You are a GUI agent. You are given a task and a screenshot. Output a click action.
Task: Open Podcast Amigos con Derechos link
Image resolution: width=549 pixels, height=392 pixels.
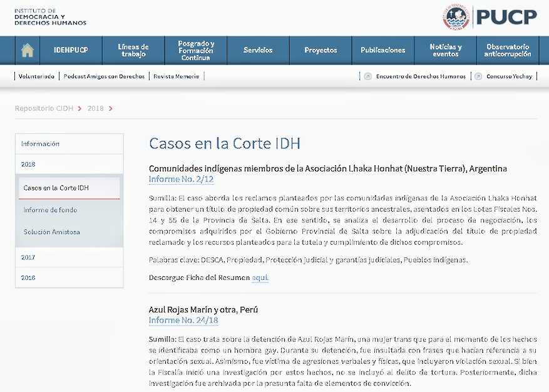point(104,76)
